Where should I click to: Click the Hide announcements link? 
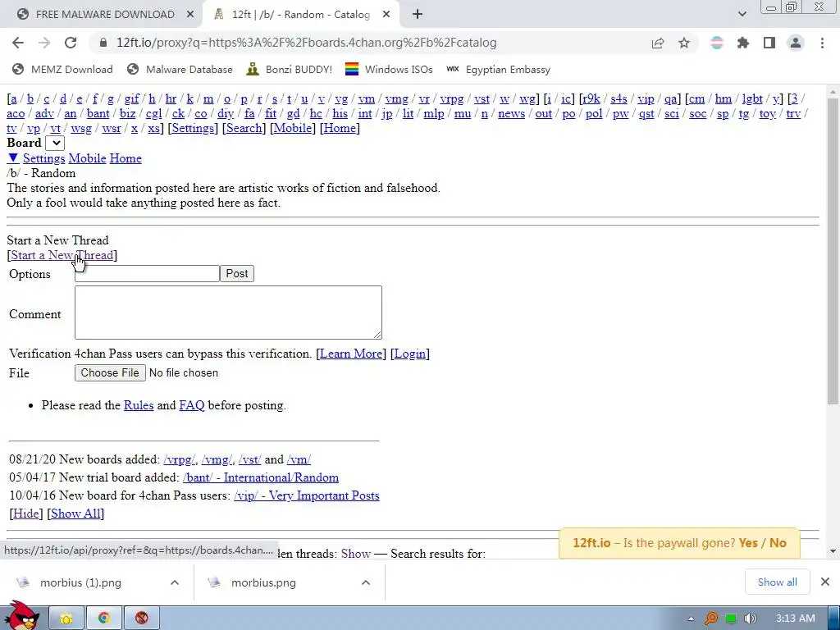pyautogui.click(x=25, y=514)
